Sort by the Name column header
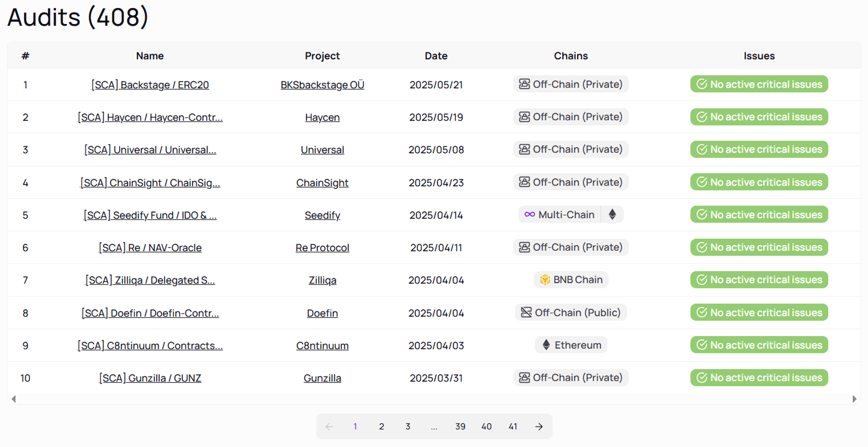Image resolution: width=868 pixels, height=447 pixels. [149, 56]
